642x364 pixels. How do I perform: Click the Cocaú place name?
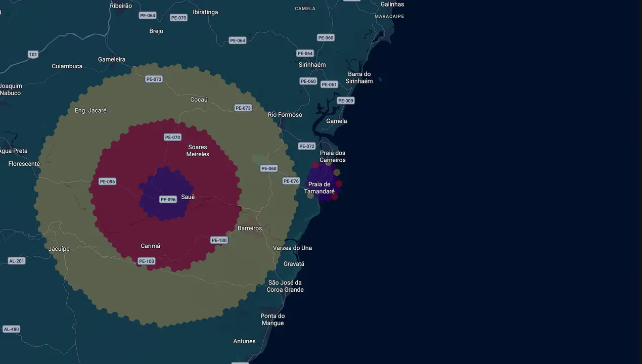coord(199,100)
